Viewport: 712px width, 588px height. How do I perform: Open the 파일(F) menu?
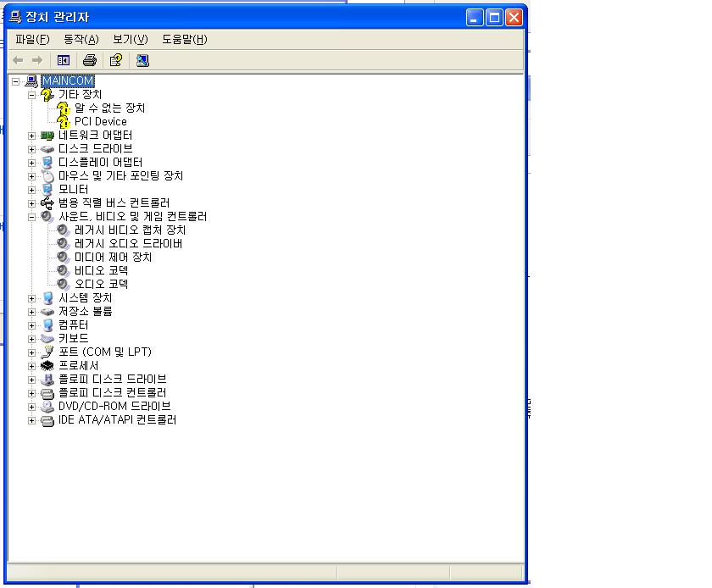click(32, 40)
